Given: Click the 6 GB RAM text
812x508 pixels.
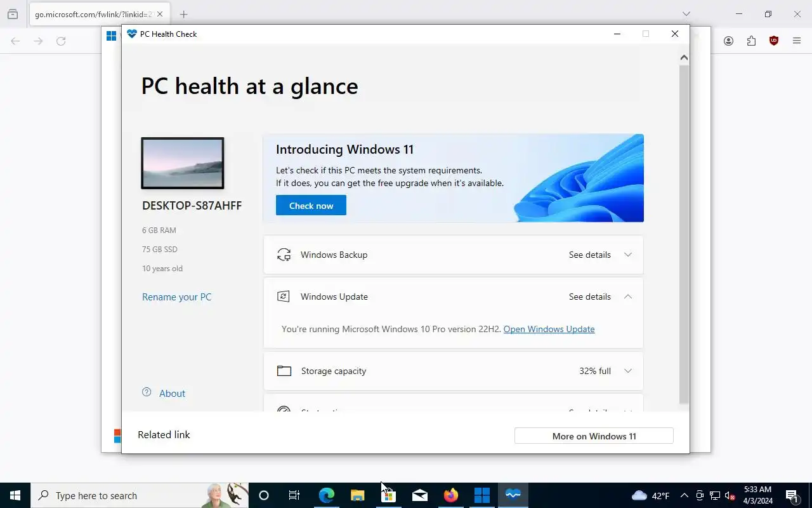Looking at the screenshot, I should pyautogui.click(x=159, y=230).
